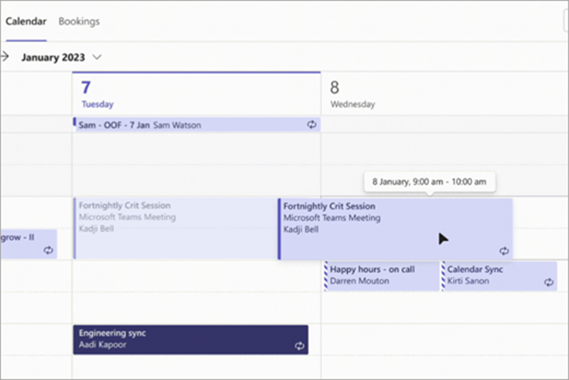Screen dimensions: 569x380
Task: Switch to the Bookings tab
Action: click(x=79, y=21)
